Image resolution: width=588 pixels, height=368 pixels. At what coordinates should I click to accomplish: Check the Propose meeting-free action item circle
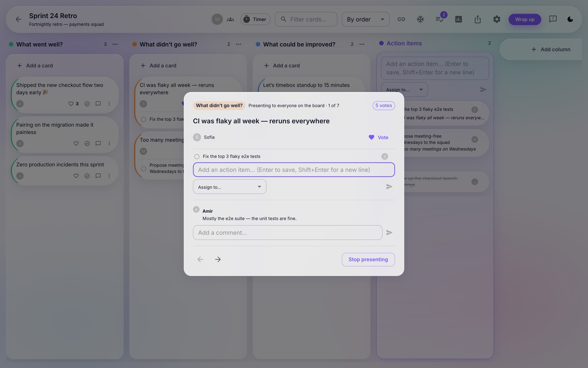(143, 169)
